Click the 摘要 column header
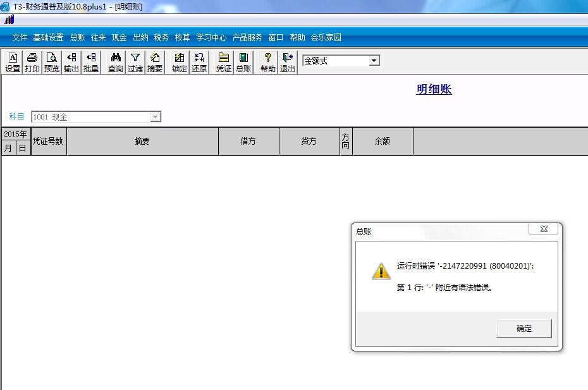The height and width of the screenshot is (390, 588). (x=142, y=141)
